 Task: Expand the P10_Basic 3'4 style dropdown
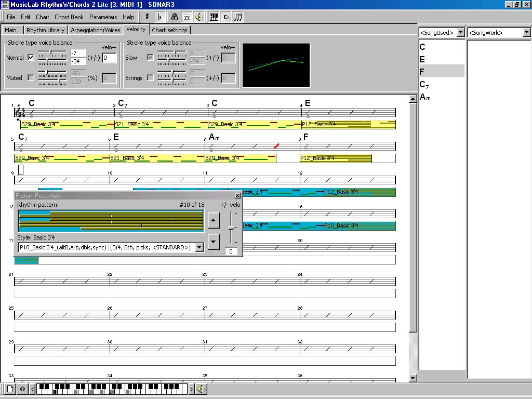tap(199, 247)
